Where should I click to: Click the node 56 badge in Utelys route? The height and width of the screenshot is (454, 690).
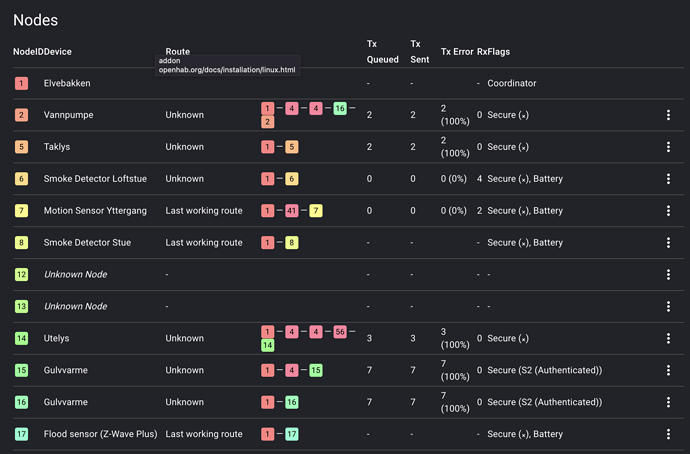[x=340, y=332]
